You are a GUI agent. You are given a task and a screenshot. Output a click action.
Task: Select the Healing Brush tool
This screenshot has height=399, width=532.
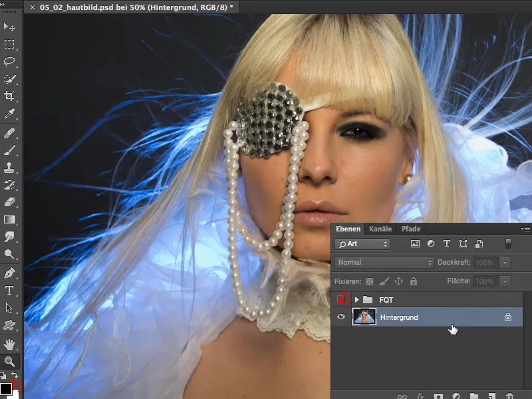point(9,133)
